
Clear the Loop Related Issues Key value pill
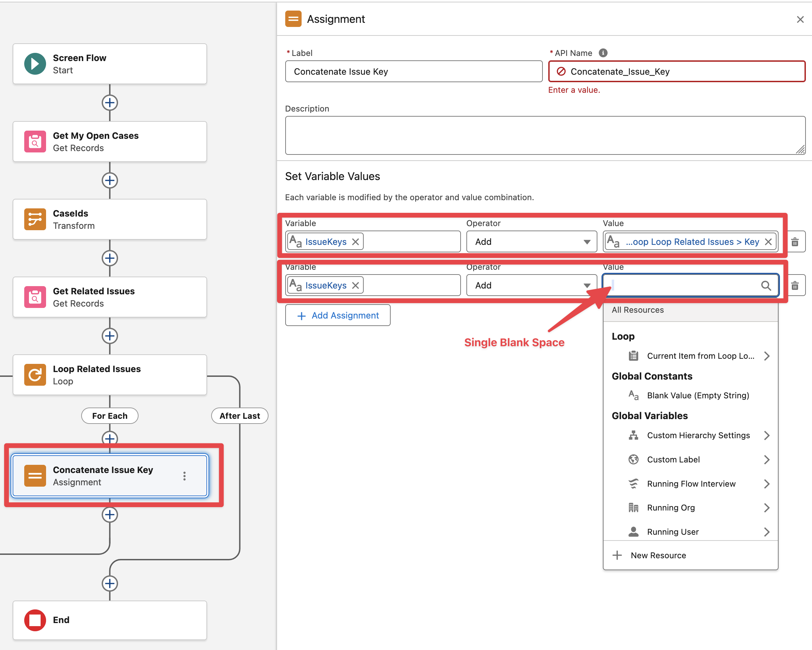(768, 242)
